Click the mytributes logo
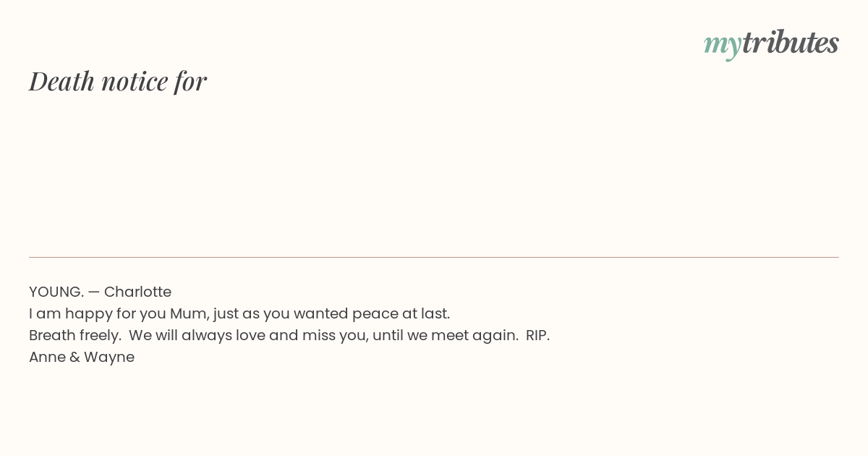This screenshot has width=868, height=456. (x=771, y=44)
